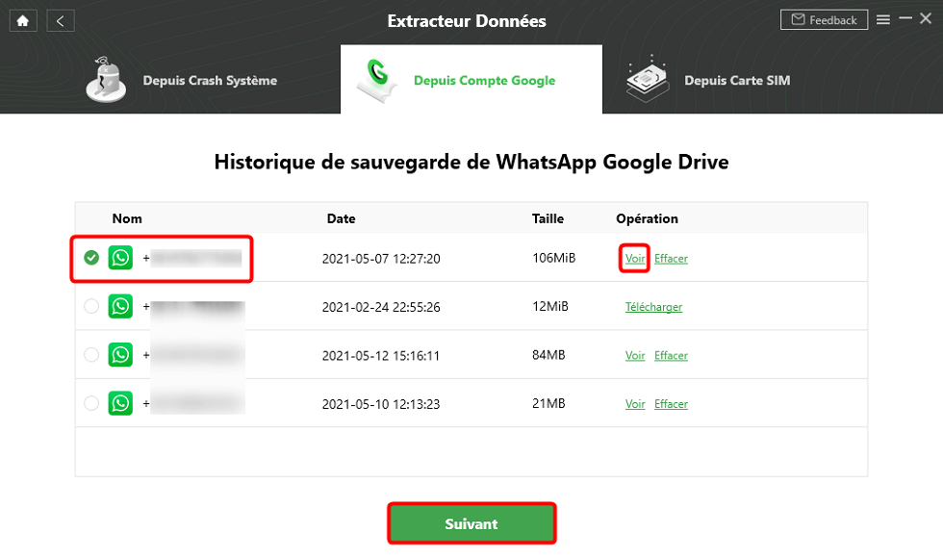Minimize the Extracteur Données window
Screen dimensions: 943x560
pyautogui.click(x=905, y=19)
